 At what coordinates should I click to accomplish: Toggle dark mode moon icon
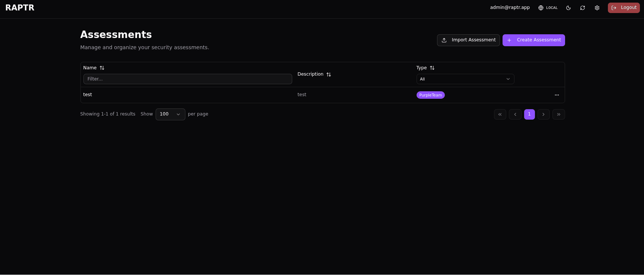[x=568, y=8]
